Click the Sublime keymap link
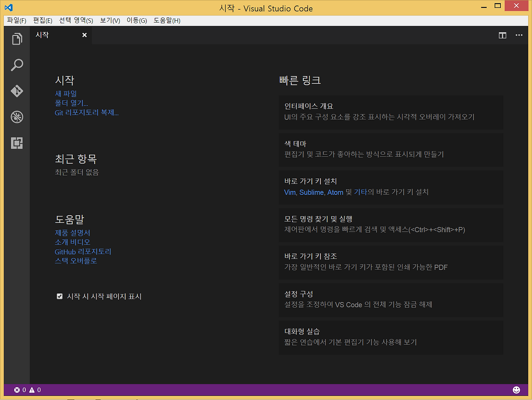 tap(311, 192)
